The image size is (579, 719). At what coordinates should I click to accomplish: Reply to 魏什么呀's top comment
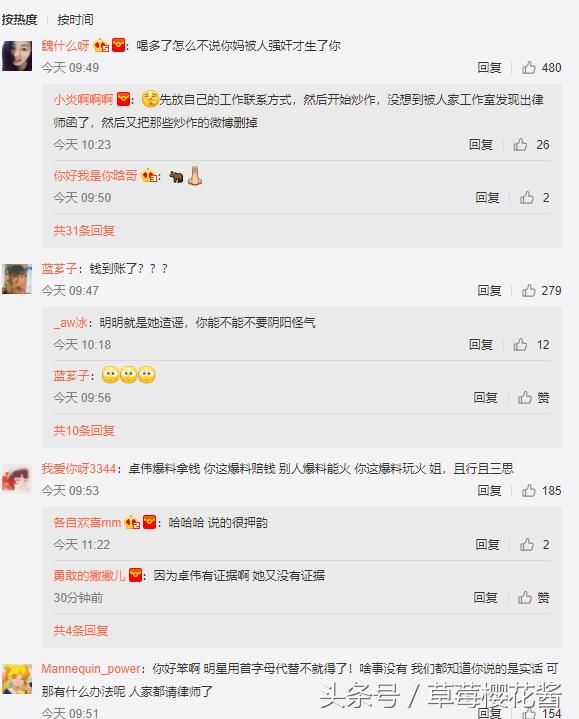pos(489,68)
